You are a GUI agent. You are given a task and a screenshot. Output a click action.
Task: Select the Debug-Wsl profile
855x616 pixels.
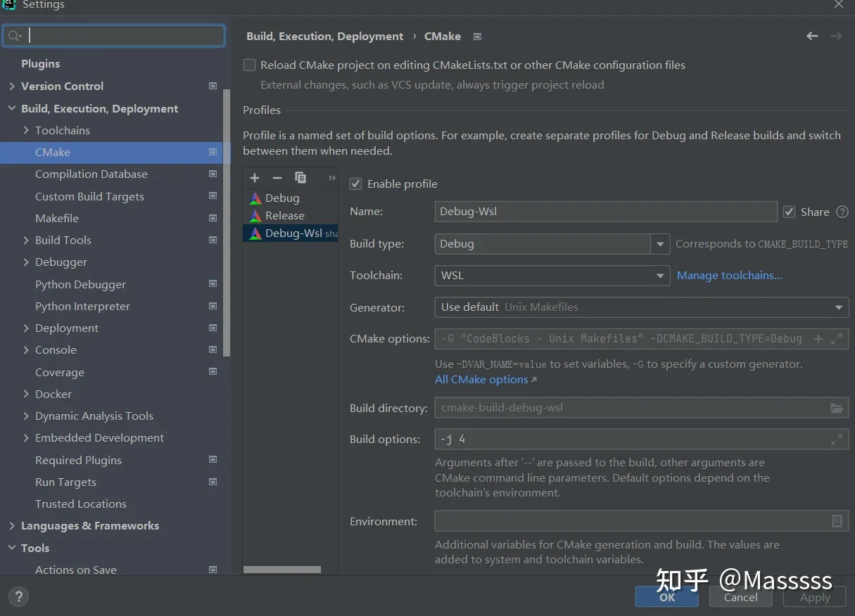pyautogui.click(x=291, y=233)
